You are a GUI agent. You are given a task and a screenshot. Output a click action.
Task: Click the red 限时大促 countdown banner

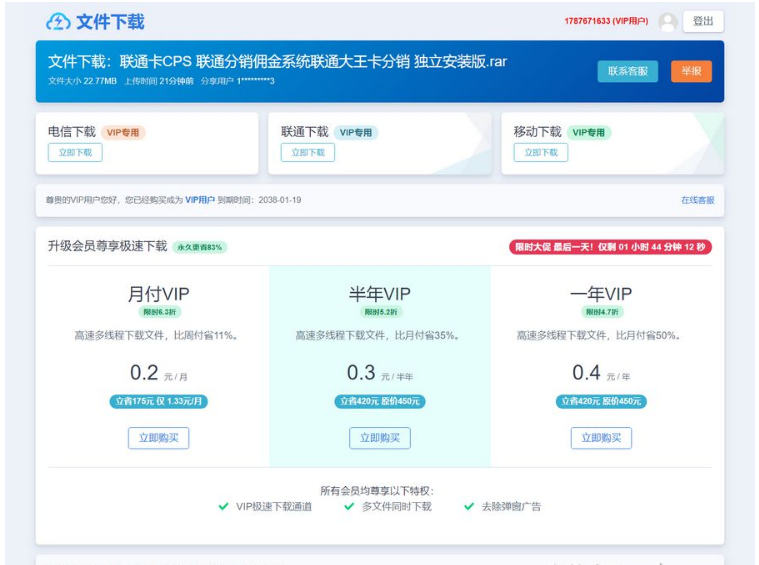point(610,247)
